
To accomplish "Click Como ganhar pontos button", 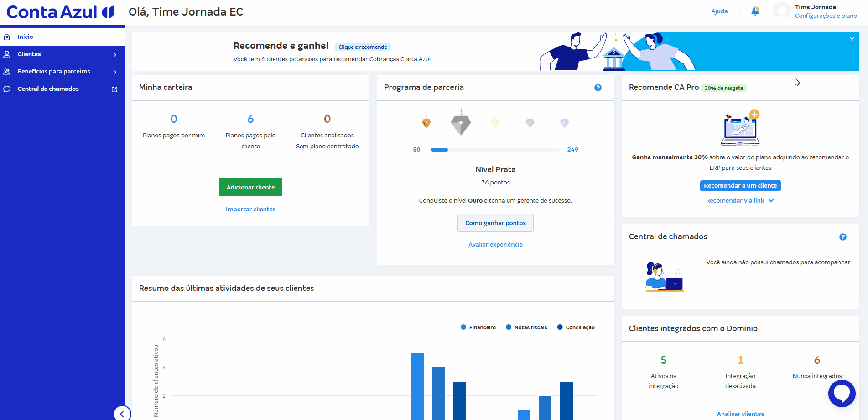I will tap(495, 223).
